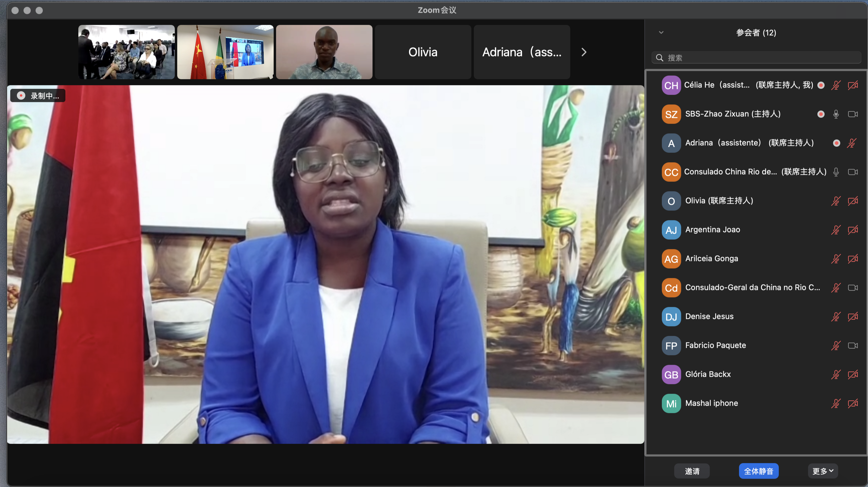Toggle Mashal iphone's video off icon
Image resolution: width=868 pixels, height=487 pixels.
pyautogui.click(x=853, y=404)
